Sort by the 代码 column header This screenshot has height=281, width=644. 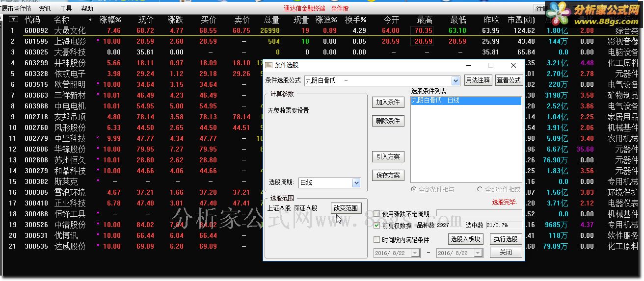[32, 20]
